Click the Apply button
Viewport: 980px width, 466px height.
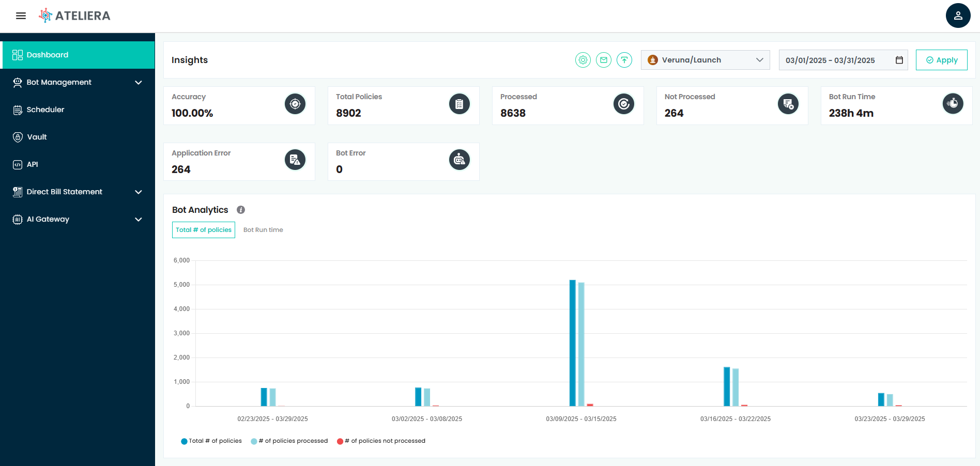point(941,59)
